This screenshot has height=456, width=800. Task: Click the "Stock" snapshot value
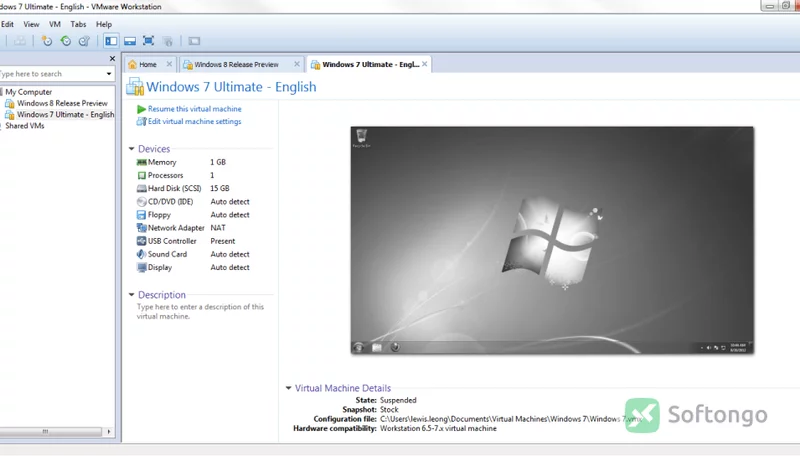pyautogui.click(x=389, y=410)
